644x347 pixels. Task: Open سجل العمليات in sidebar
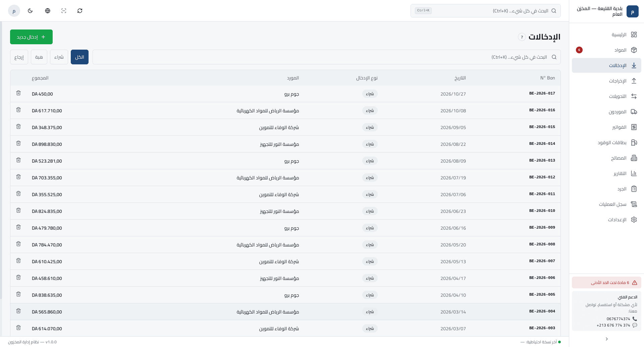click(606, 204)
